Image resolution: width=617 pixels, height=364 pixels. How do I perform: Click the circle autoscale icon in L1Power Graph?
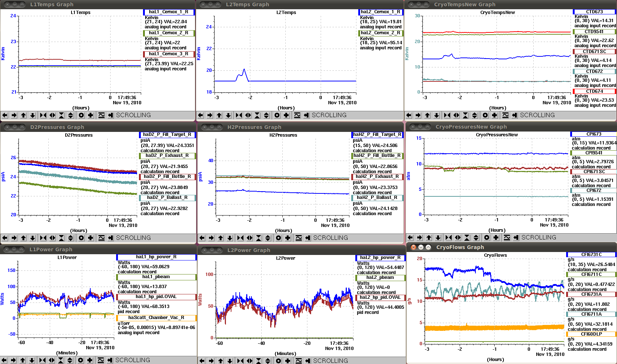(x=81, y=360)
